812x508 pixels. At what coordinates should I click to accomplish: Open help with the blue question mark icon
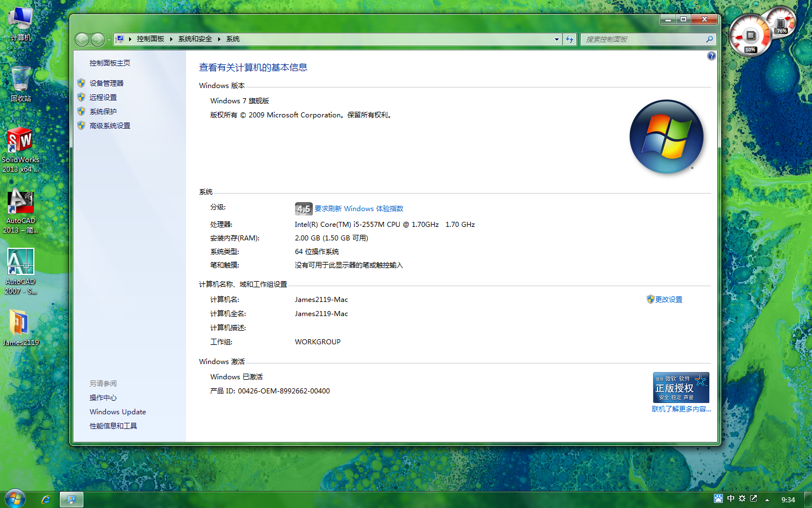711,56
